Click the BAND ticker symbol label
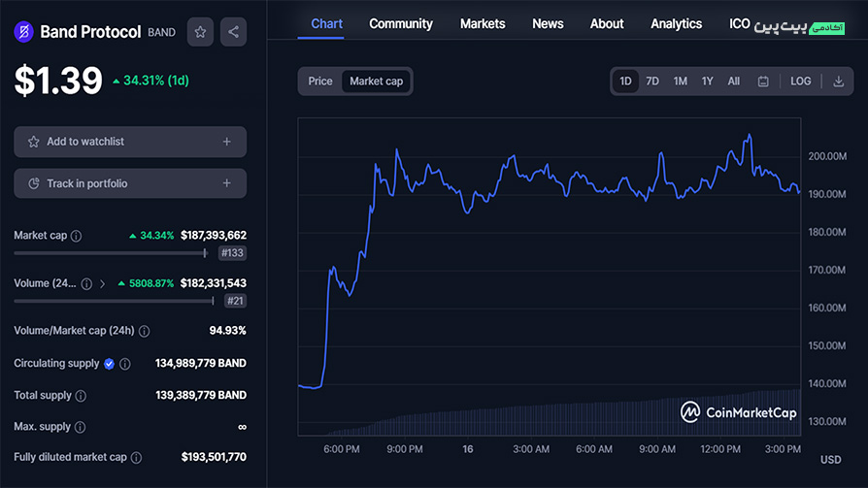This screenshot has width=868, height=488. coord(161,33)
